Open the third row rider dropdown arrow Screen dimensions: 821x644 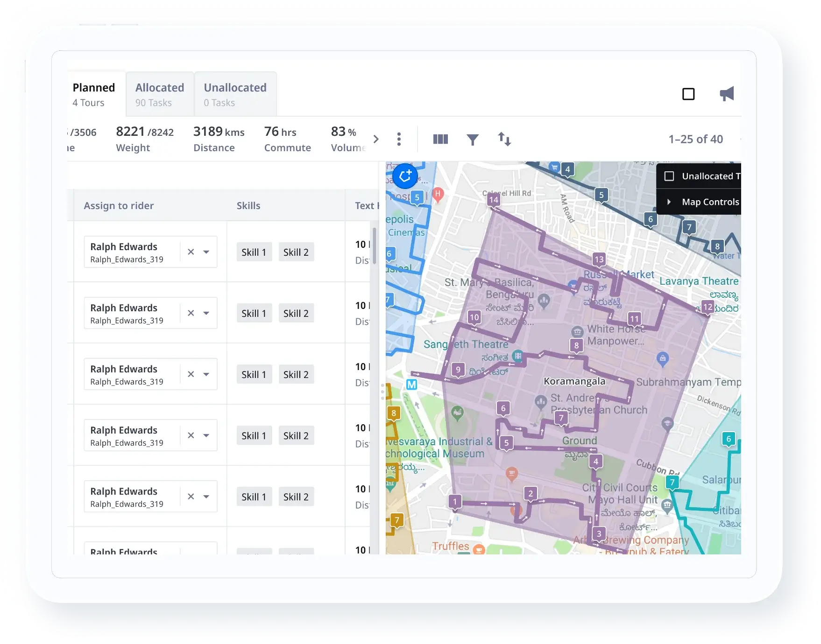tap(206, 374)
